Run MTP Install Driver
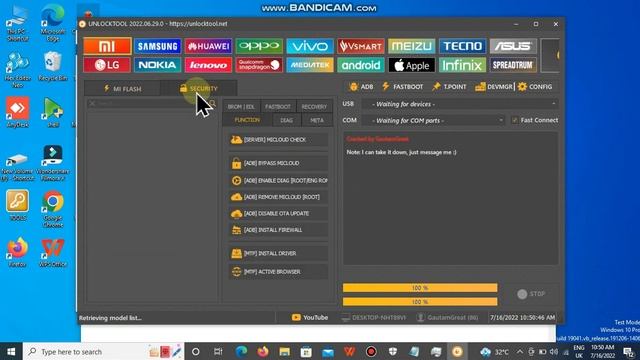The width and height of the screenshot is (640, 360). [278, 253]
